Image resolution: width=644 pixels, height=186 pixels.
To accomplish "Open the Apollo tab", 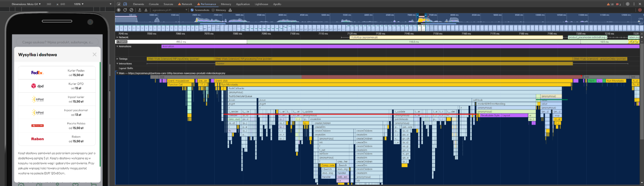I will coord(277,4).
